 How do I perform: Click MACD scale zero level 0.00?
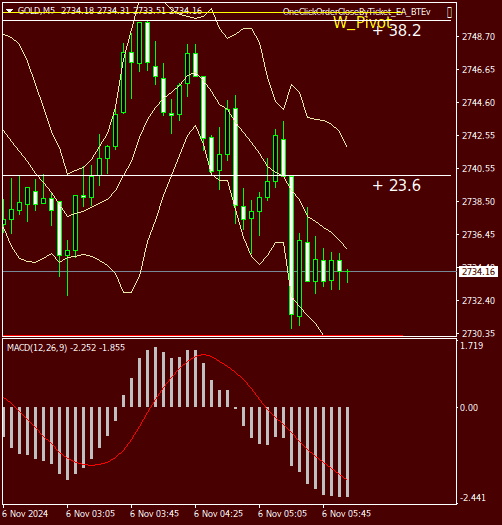469,407
